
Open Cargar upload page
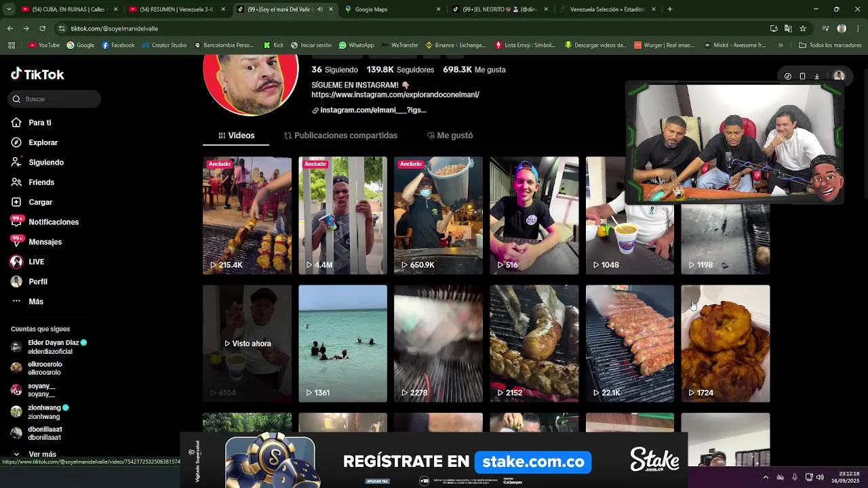(x=32, y=202)
